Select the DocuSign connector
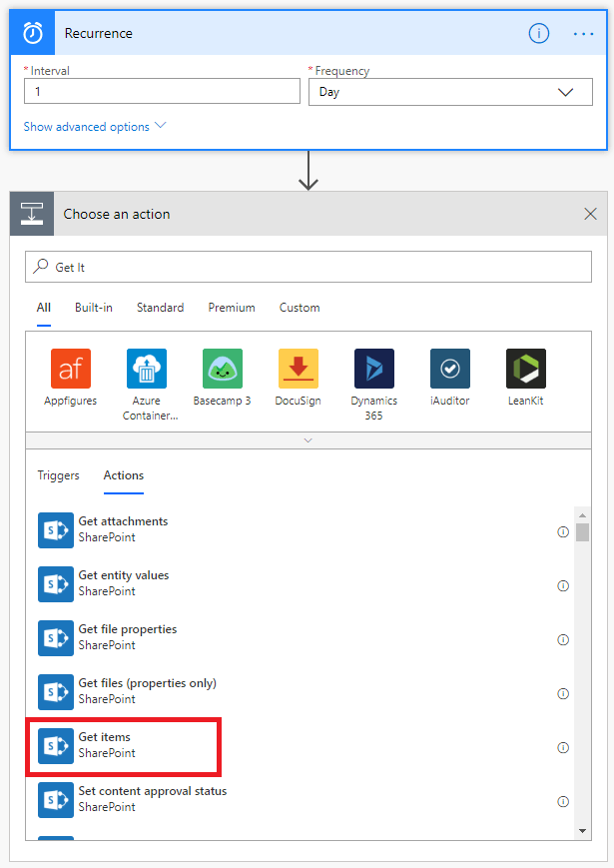The image size is (614, 868). click(x=299, y=378)
